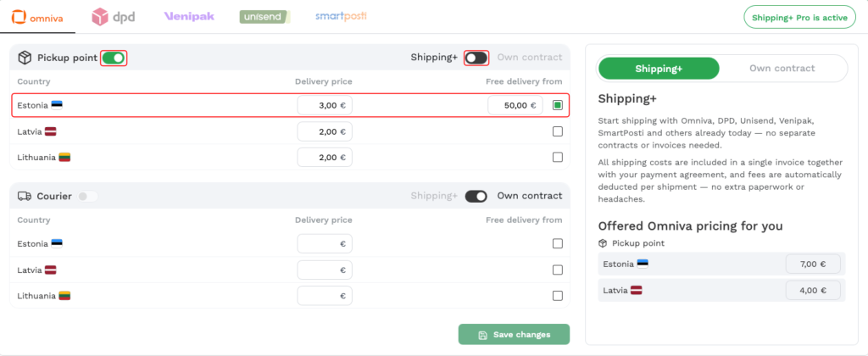
Task: Check free delivery for Latvia pickup point
Action: point(557,131)
